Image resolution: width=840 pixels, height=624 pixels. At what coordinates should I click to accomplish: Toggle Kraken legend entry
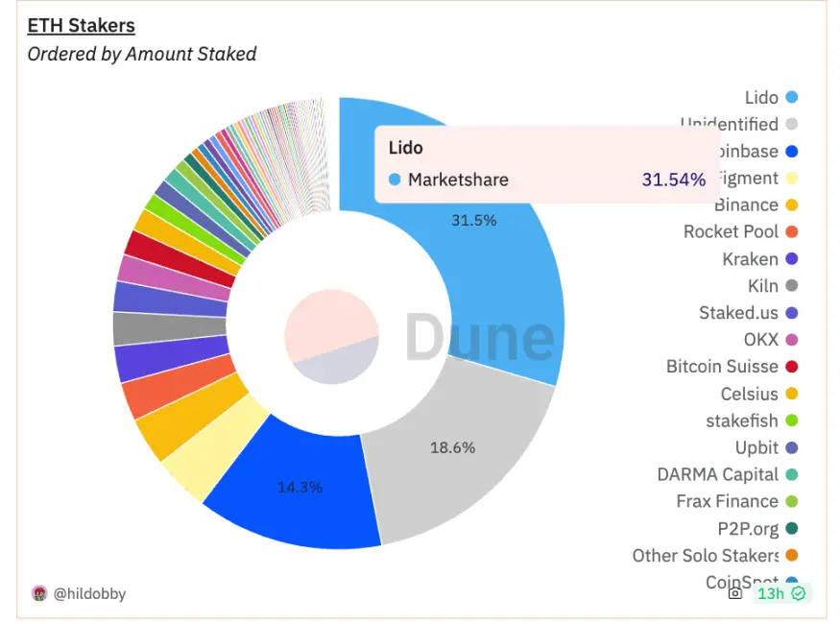point(759,259)
